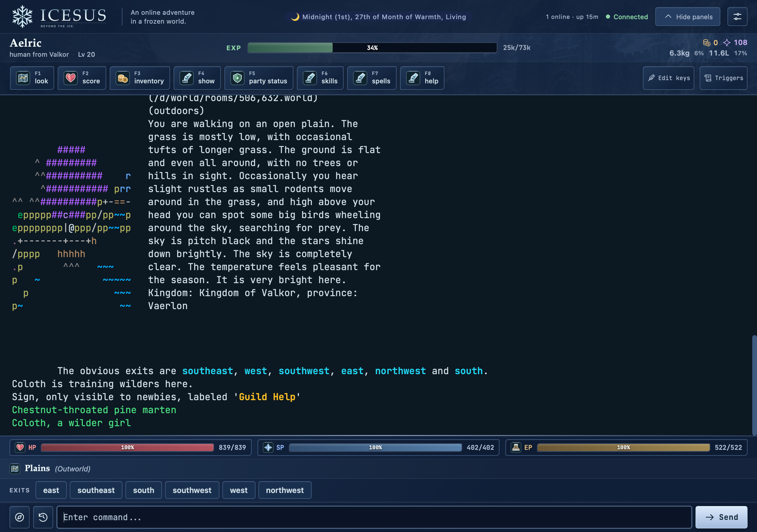Screen dimensions: 757x532
Task: Click the EP boot icon
Action: click(x=516, y=447)
